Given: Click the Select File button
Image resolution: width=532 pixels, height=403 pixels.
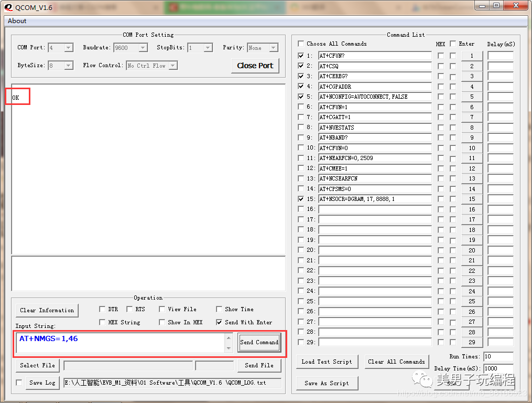Looking at the screenshot, I should click(x=37, y=365).
